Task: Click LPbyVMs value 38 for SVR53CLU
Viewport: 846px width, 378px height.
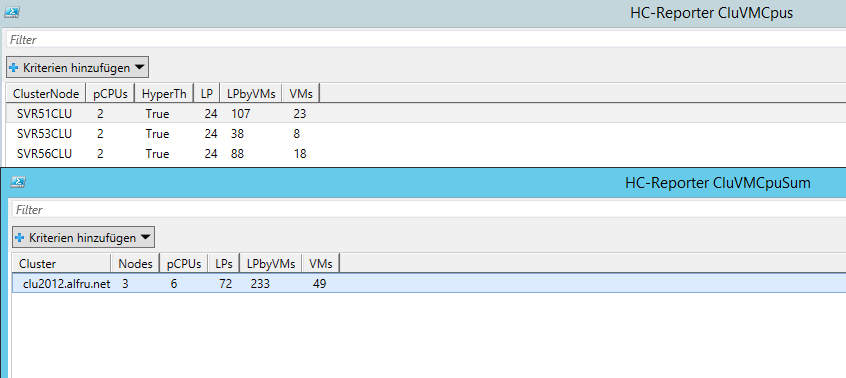Action: click(x=237, y=134)
